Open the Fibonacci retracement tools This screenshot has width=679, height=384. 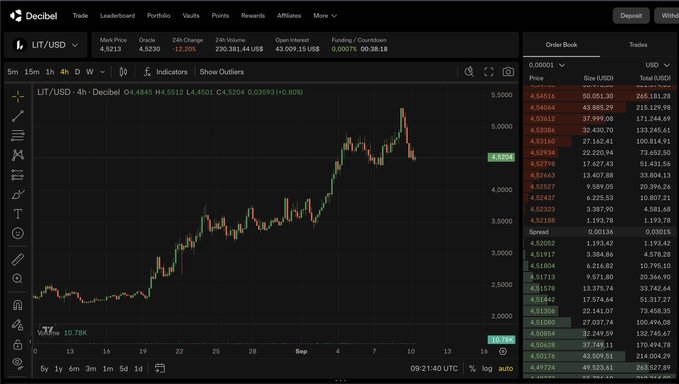click(x=18, y=136)
